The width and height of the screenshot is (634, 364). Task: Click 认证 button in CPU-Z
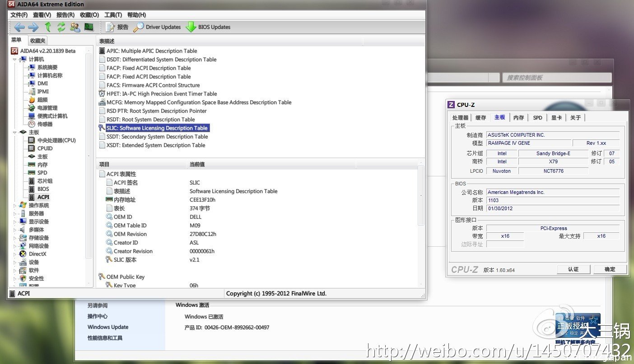click(573, 269)
